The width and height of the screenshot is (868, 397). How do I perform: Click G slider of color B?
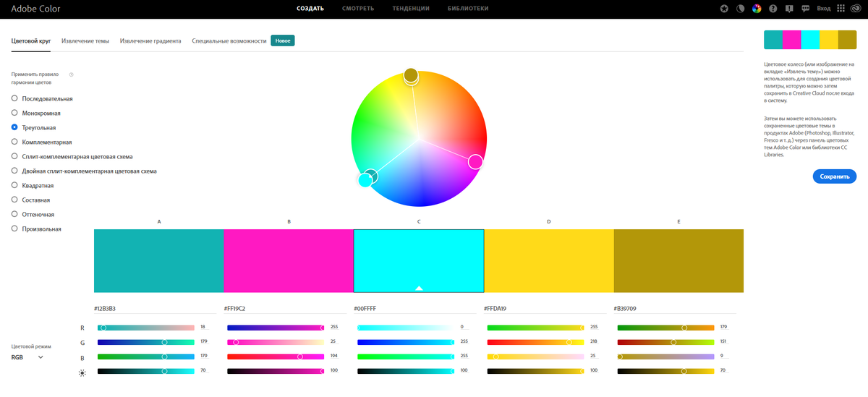click(276, 342)
